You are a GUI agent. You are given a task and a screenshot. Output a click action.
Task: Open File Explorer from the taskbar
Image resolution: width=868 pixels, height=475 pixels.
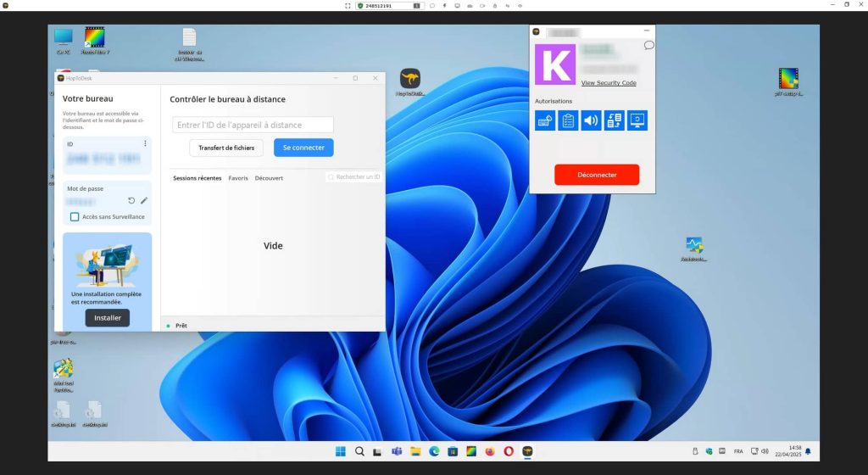415,451
